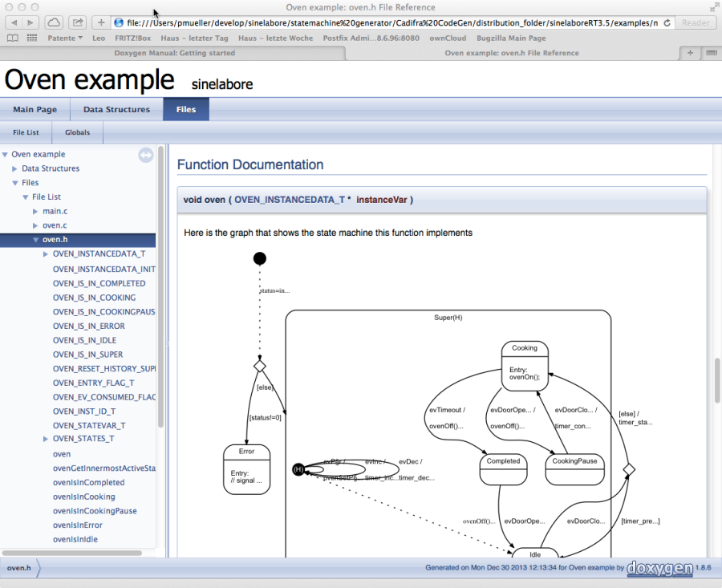722x588 pixels.
Task: Click the OVEN_INSTANCEDATA_T link in function signature
Action: tap(289, 199)
